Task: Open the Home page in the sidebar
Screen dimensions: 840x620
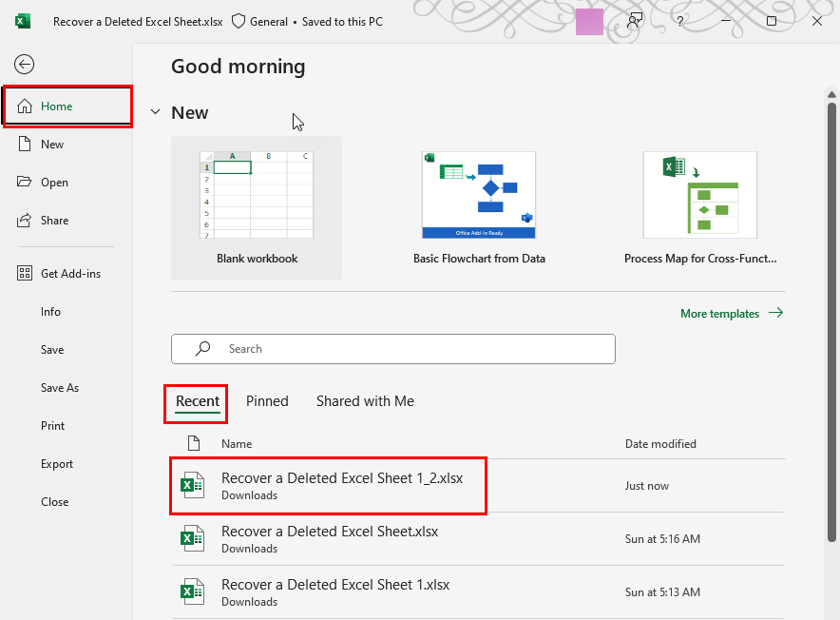Action: [67, 107]
